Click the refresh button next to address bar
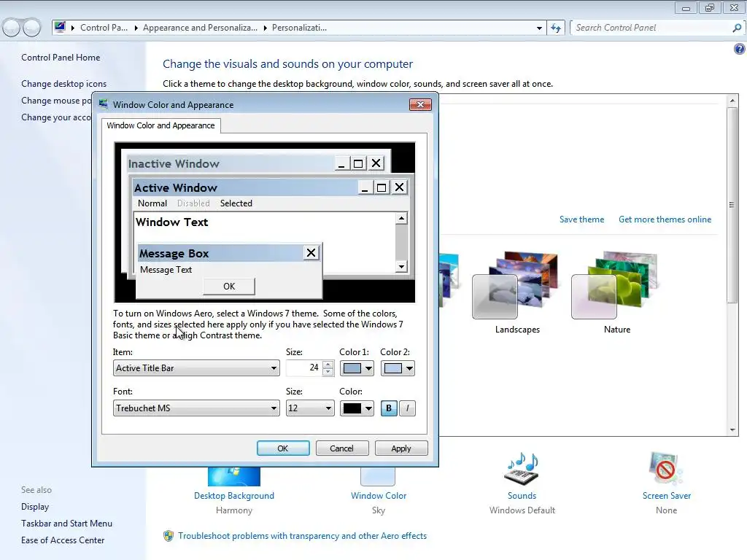 (555, 28)
